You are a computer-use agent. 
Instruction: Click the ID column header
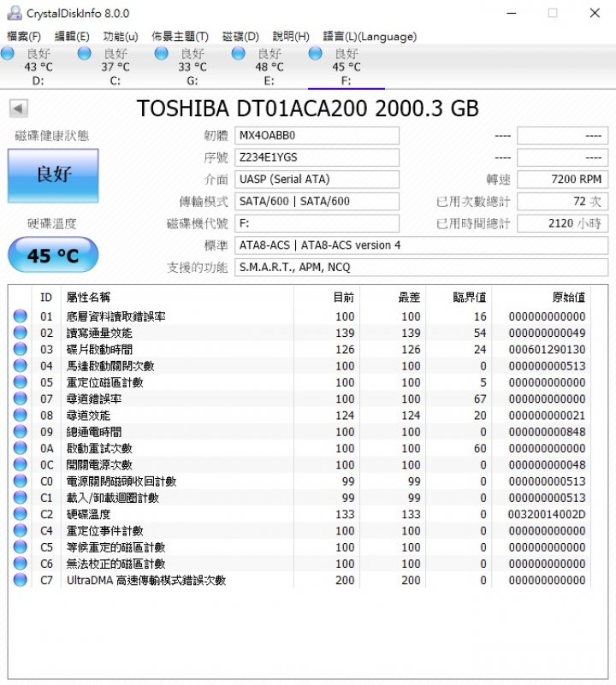coord(46,298)
